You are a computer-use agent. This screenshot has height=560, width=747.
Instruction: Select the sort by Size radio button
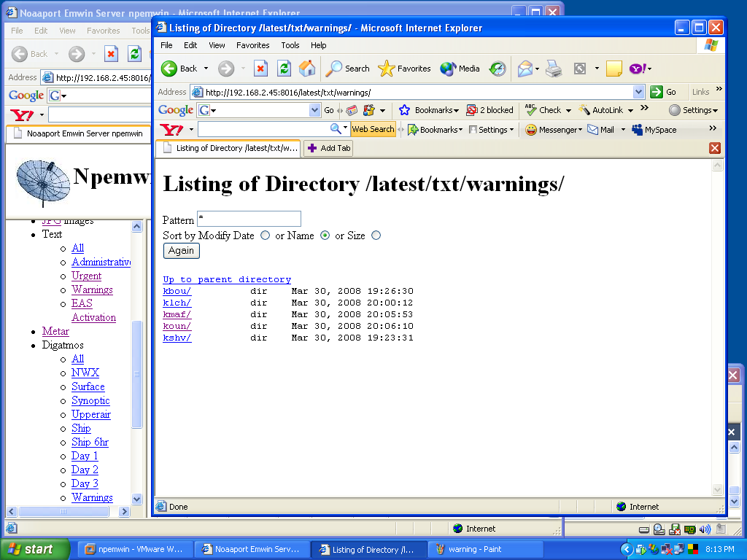point(376,236)
